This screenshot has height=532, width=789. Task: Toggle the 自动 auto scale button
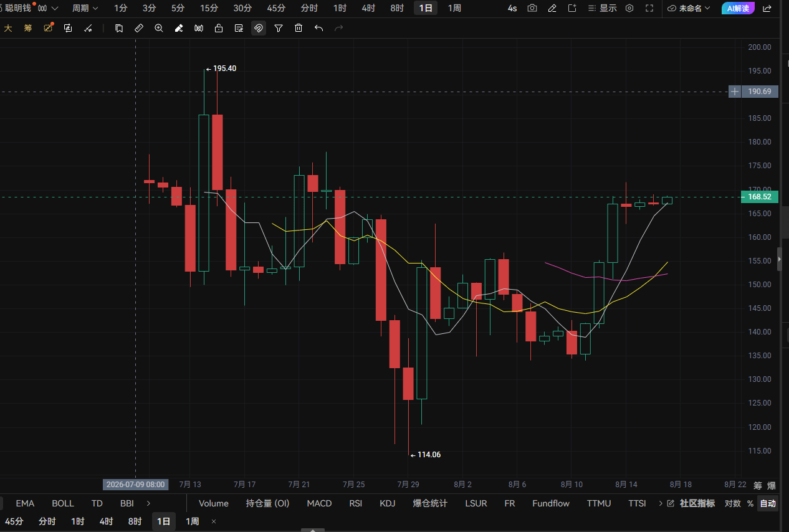tap(768, 503)
